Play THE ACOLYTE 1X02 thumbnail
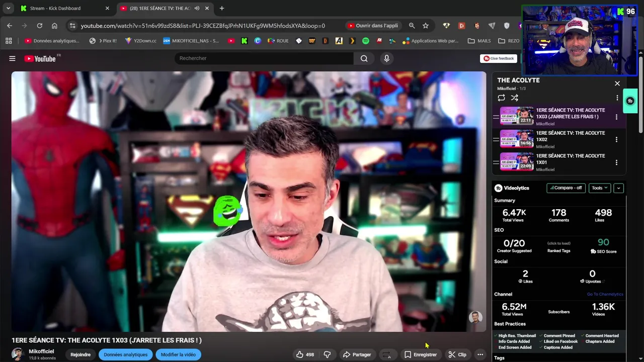 pos(517,139)
